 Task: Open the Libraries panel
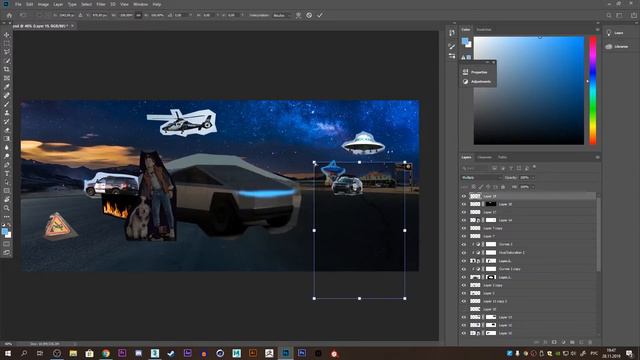coord(617,47)
